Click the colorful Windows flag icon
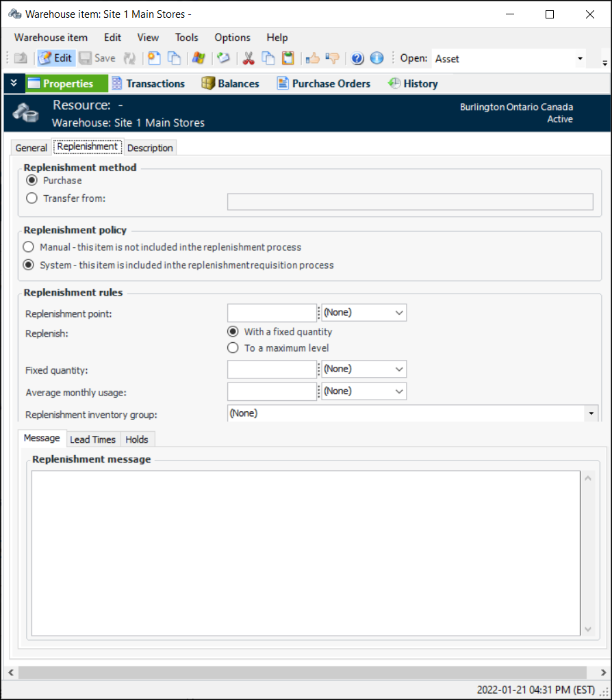This screenshot has width=612, height=700. (x=199, y=58)
